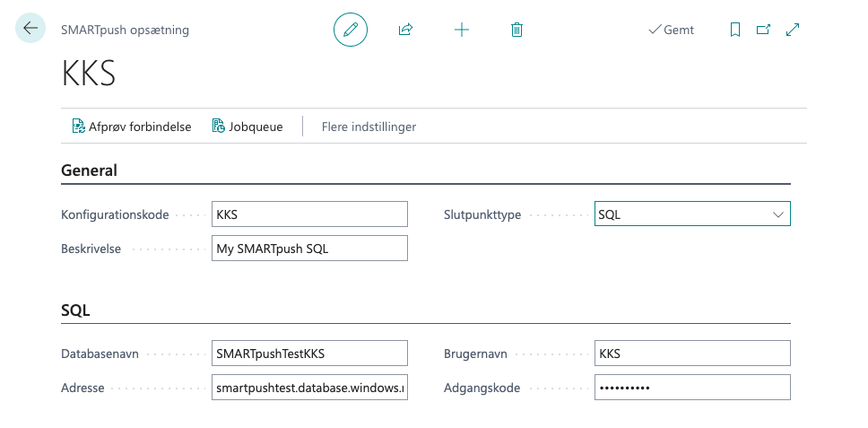Viewport: 868px width, 428px height.
Task: Focus the Databasenavn input field
Action: pyautogui.click(x=309, y=354)
